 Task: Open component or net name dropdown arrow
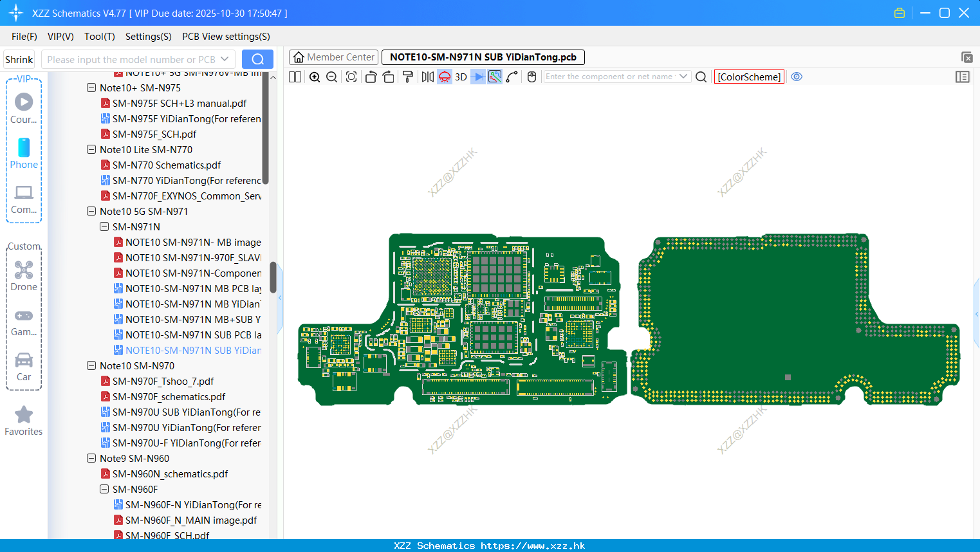[683, 77]
